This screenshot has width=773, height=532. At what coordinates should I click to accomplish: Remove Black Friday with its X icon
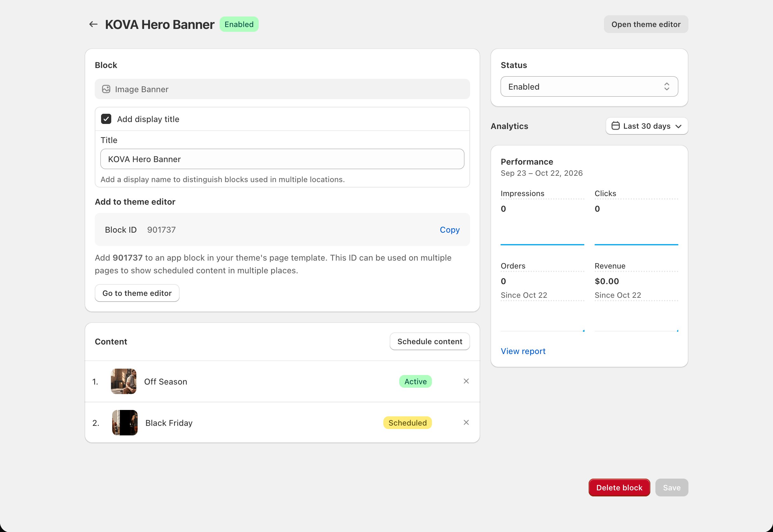[466, 422]
